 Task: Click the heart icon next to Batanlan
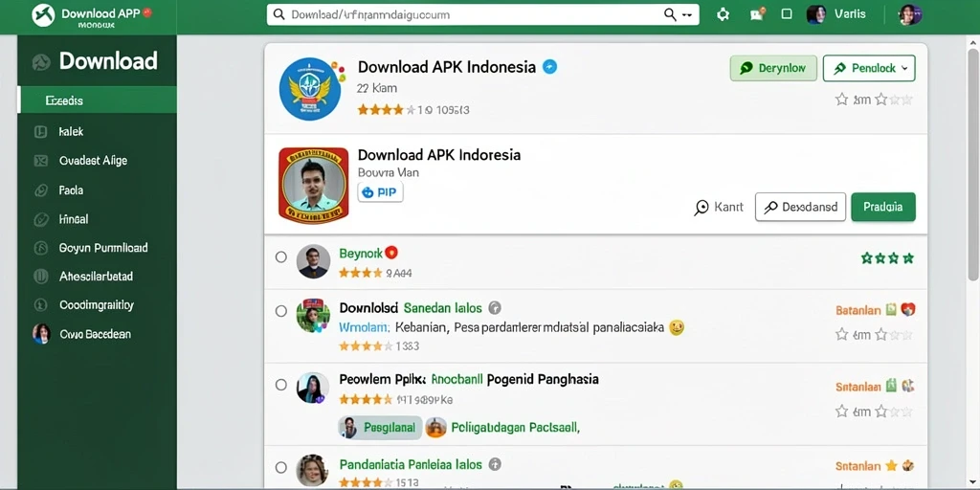click(908, 309)
